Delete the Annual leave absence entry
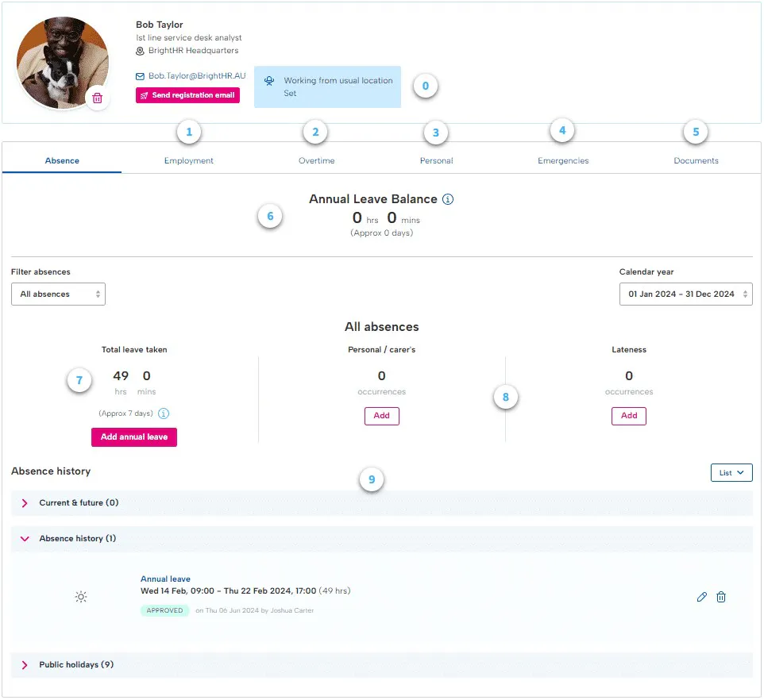Viewport: 764px width, 700px height. tap(721, 597)
